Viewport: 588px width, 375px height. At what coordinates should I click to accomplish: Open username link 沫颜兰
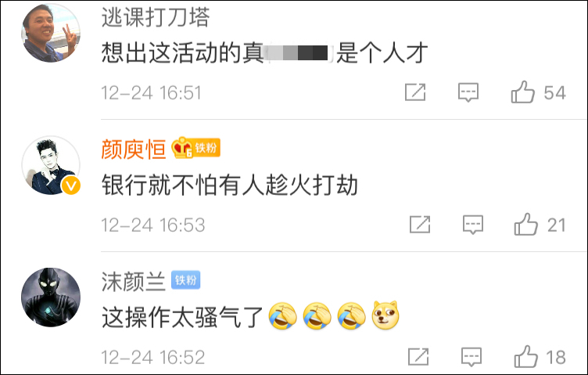point(134,282)
